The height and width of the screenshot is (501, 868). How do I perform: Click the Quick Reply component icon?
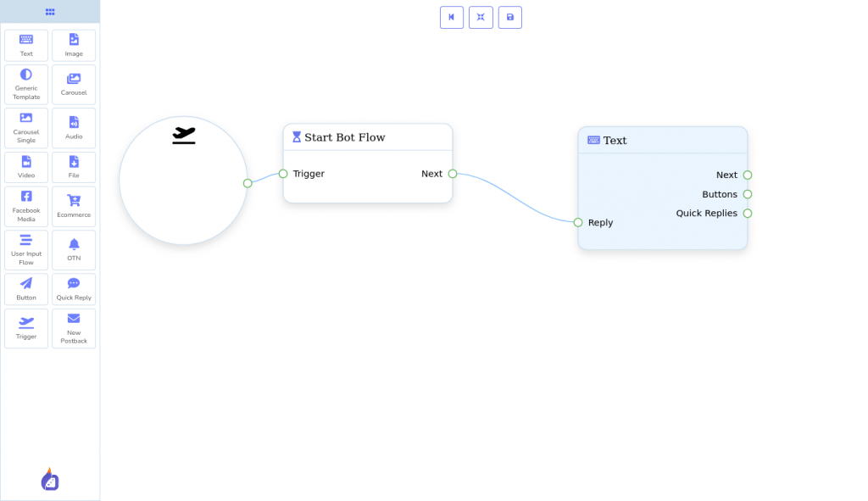74,288
